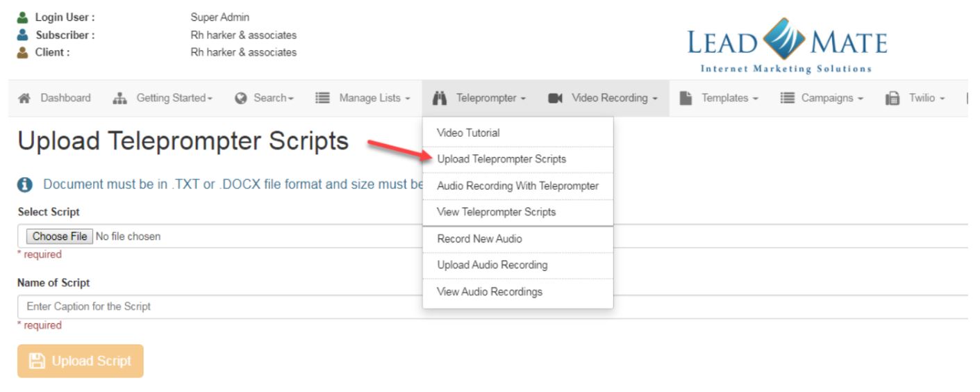Click the Twilio fax icon
The image size is (980, 392).
click(x=892, y=99)
